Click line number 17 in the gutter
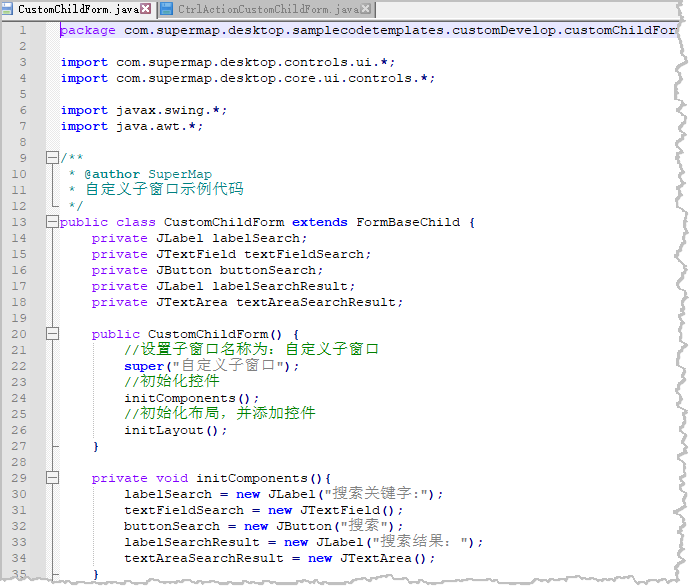The width and height of the screenshot is (696, 588). [x=20, y=286]
